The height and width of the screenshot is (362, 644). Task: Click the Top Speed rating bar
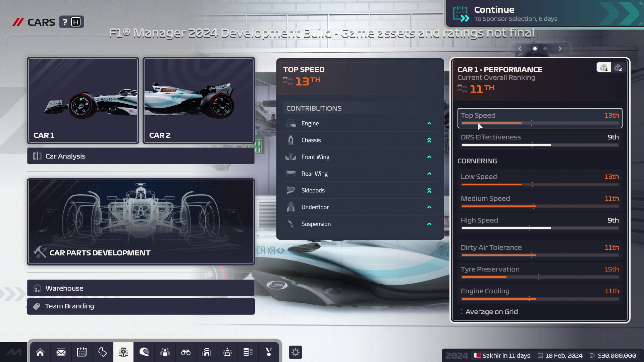tap(540, 118)
